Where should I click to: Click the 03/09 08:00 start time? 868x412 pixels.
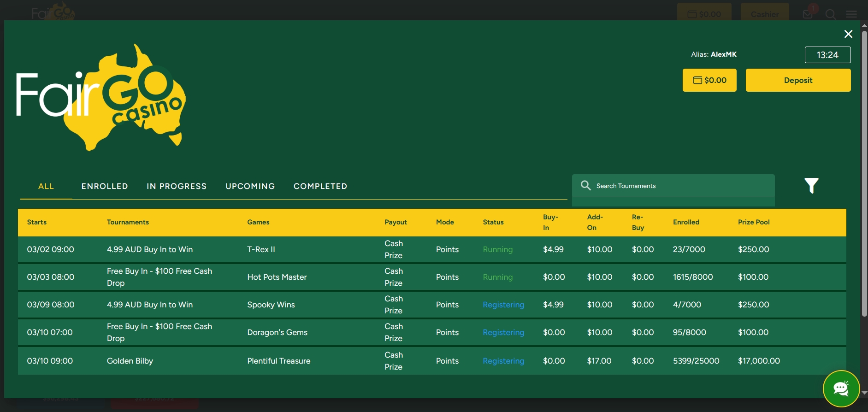[50, 305]
